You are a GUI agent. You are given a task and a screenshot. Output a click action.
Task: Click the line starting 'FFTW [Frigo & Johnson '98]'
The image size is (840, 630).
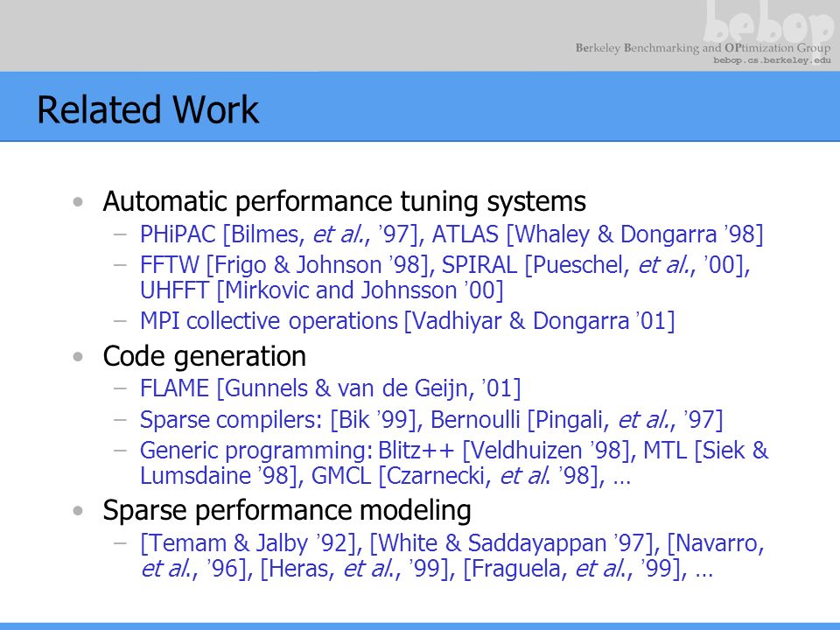(445, 265)
